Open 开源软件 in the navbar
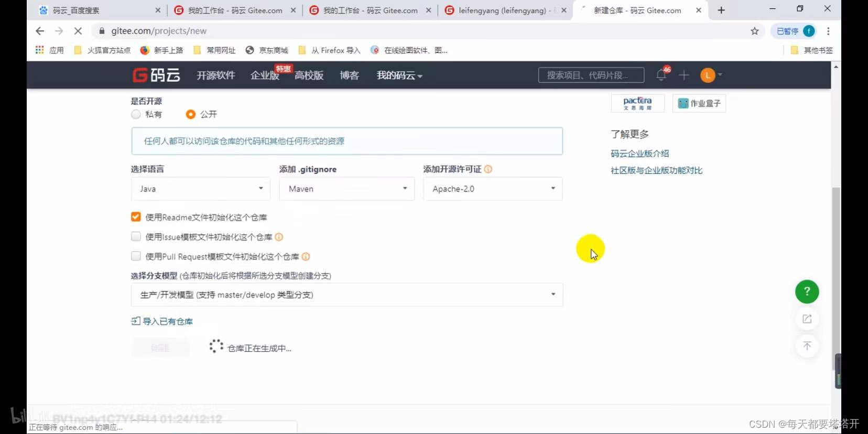Screen dimensions: 868x434 215,75
